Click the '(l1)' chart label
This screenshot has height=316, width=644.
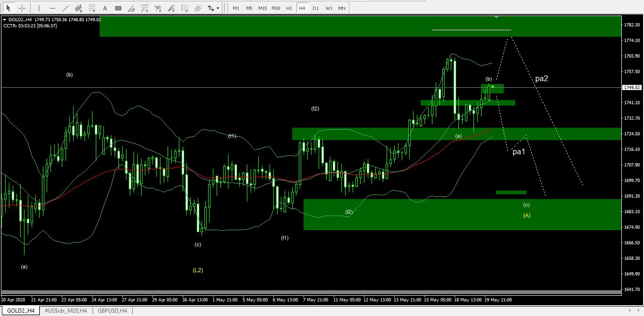click(x=285, y=238)
